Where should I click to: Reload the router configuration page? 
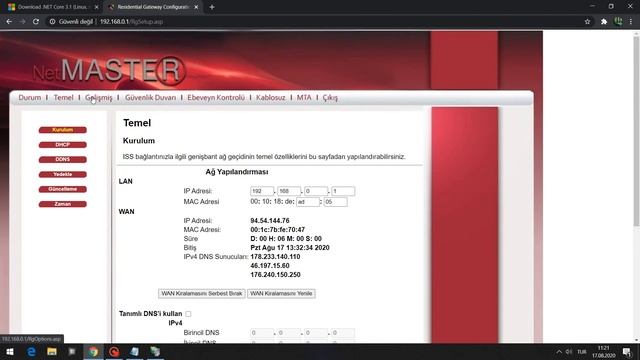36,22
